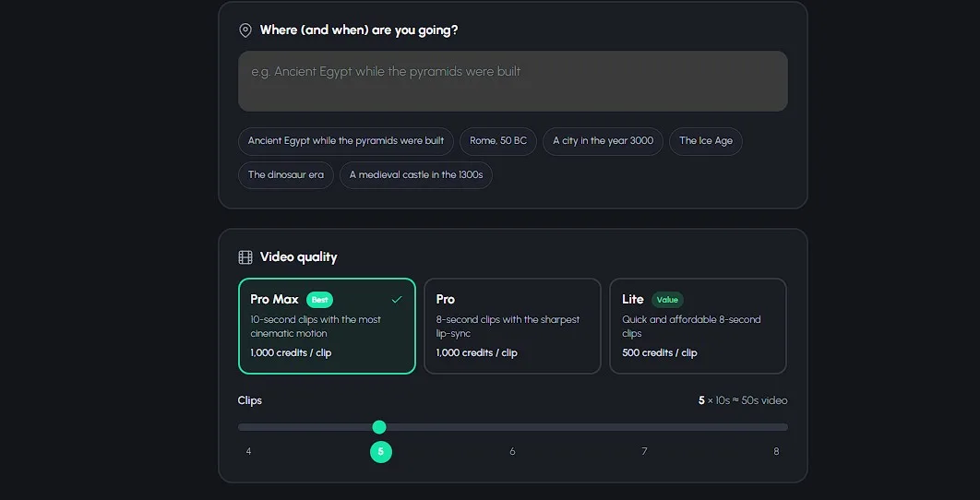Select 'A city in the year 3000' chip
Image resolution: width=980 pixels, height=500 pixels.
[x=604, y=141]
